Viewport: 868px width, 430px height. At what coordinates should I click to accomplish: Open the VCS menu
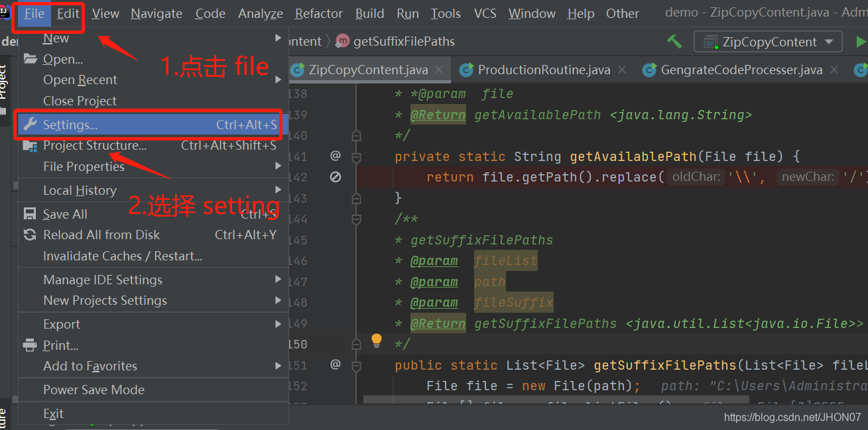(x=485, y=13)
